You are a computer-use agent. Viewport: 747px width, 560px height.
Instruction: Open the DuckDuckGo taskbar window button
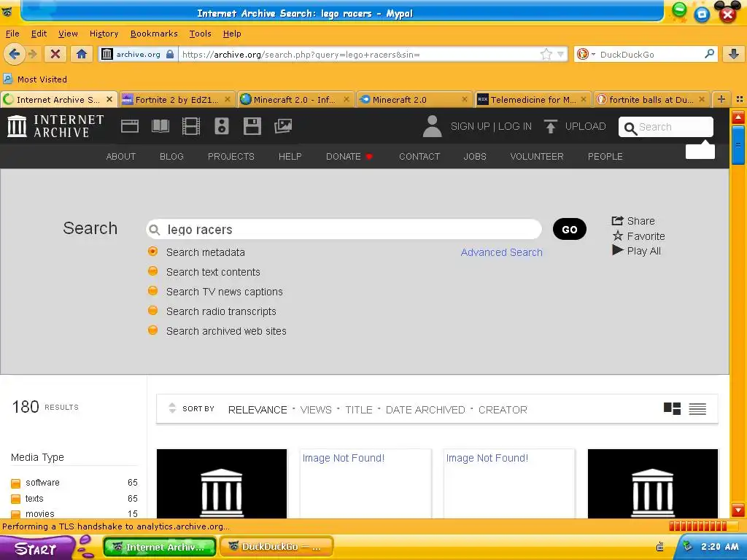[x=276, y=547]
